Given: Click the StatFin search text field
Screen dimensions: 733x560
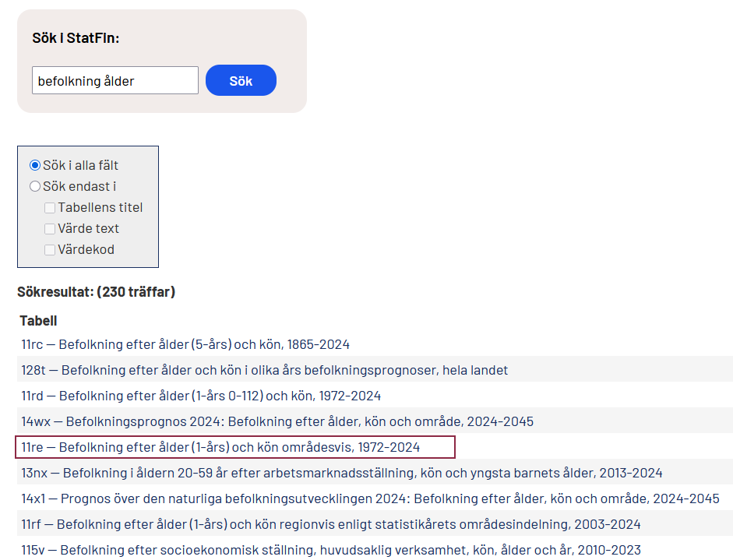Looking at the screenshot, I should coord(115,80).
